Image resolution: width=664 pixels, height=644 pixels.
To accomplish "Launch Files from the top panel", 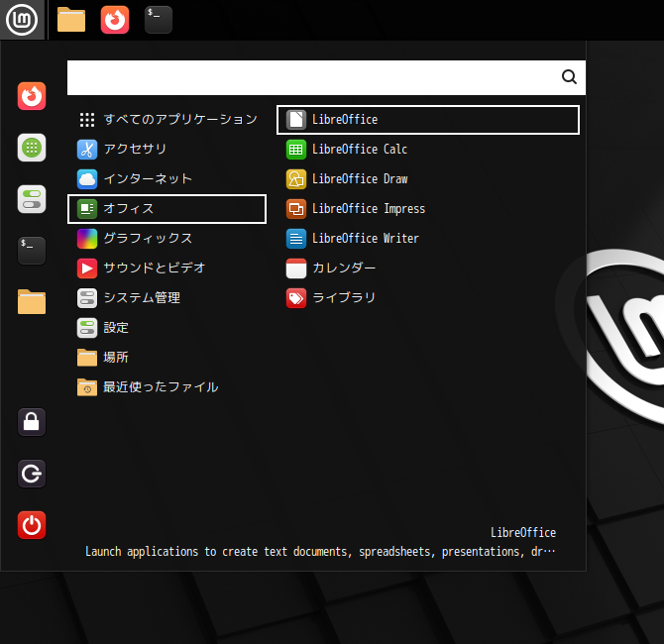I will click(x=71, y=20).
